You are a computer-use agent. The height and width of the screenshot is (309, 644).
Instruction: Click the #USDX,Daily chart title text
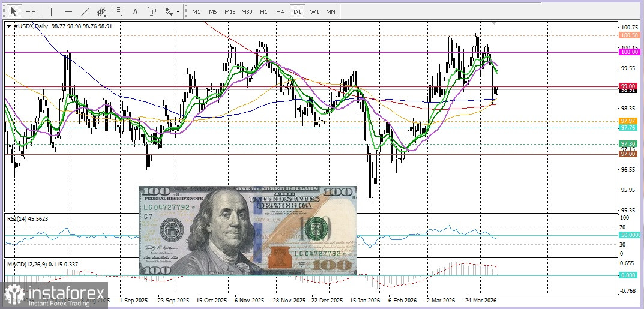click(x=31, y=26)
